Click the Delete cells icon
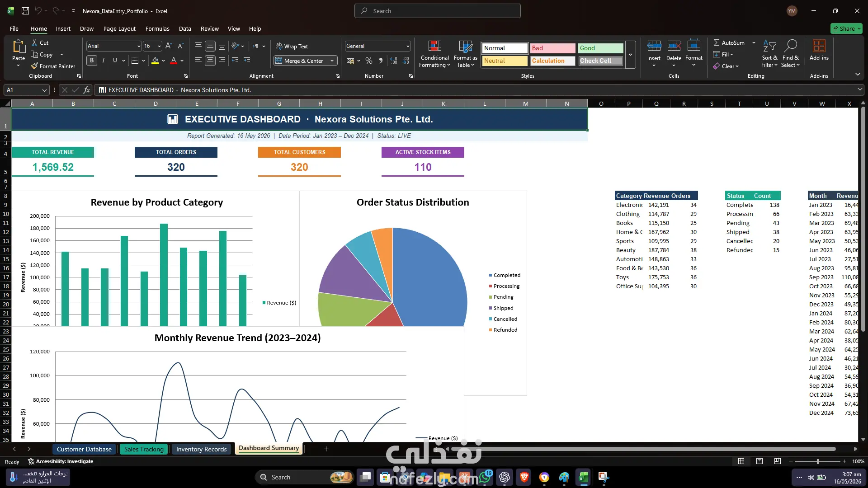Screen dimensions: 868x488 click(x=674, y=46)
